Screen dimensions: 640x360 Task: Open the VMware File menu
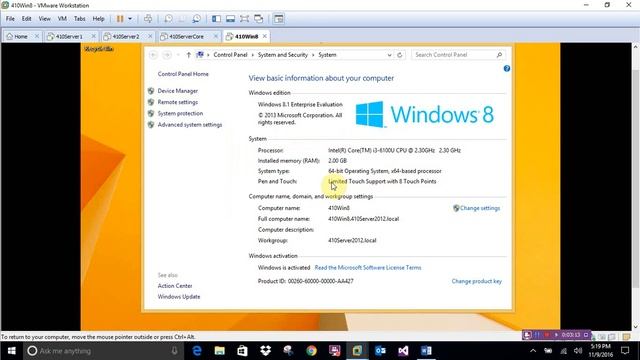point(10,19)
